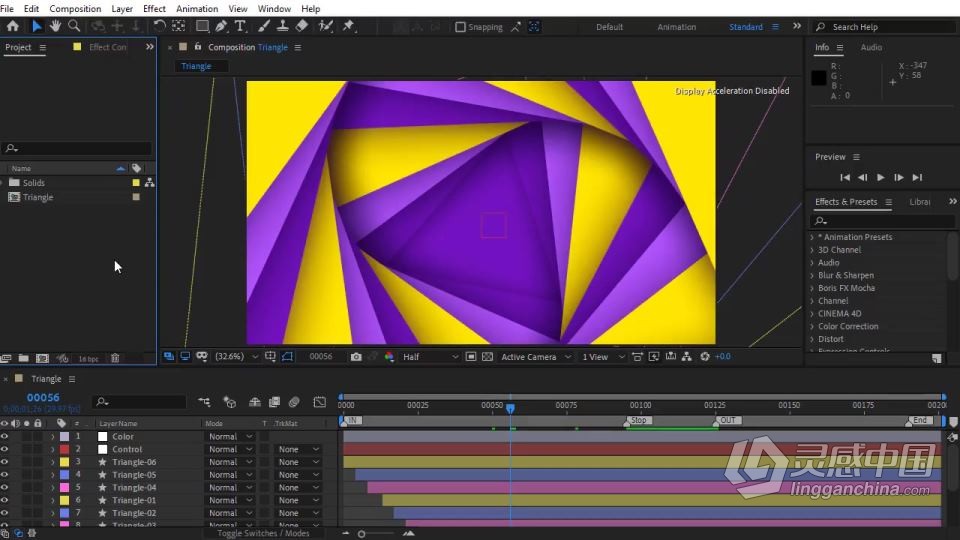Viewport: 960px width, 540px height.
Task: Enable the Snapping checkbox
Action: coord(460,27)
